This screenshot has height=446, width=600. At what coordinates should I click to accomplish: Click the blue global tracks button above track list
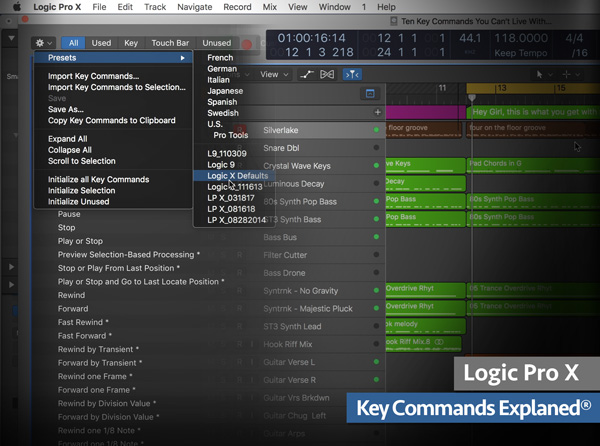pos(370,93)
